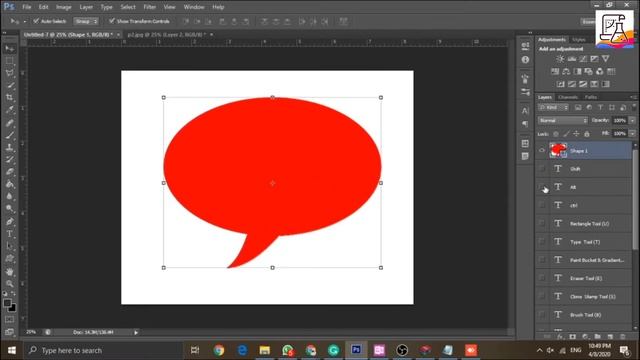The width and height of the screenshot is (640, 360).
Task: Lock position with the cross arrows icon
Action: (x=576, y=134)
